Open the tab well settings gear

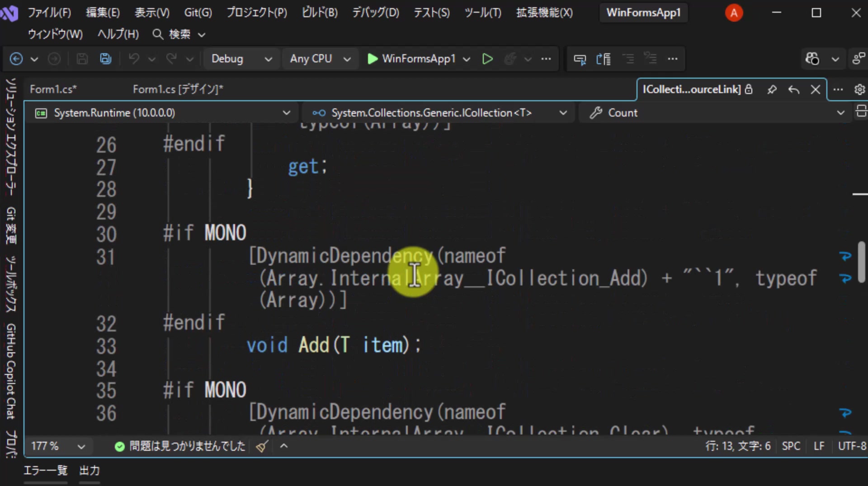pos(860,89)
